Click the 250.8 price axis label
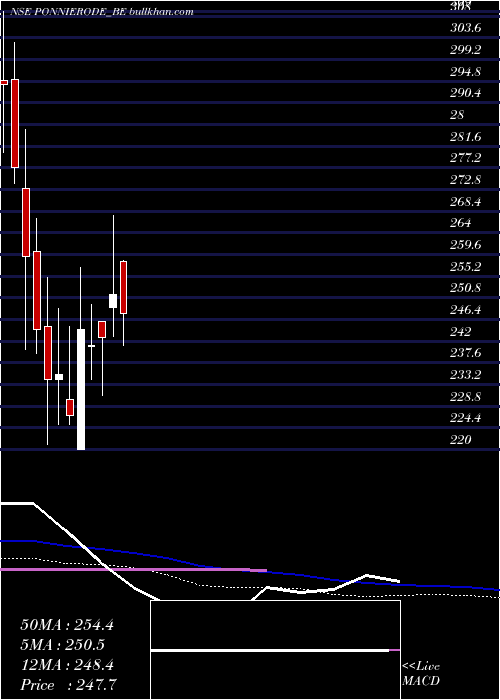The image size is (500, 700). pos(465,288)
